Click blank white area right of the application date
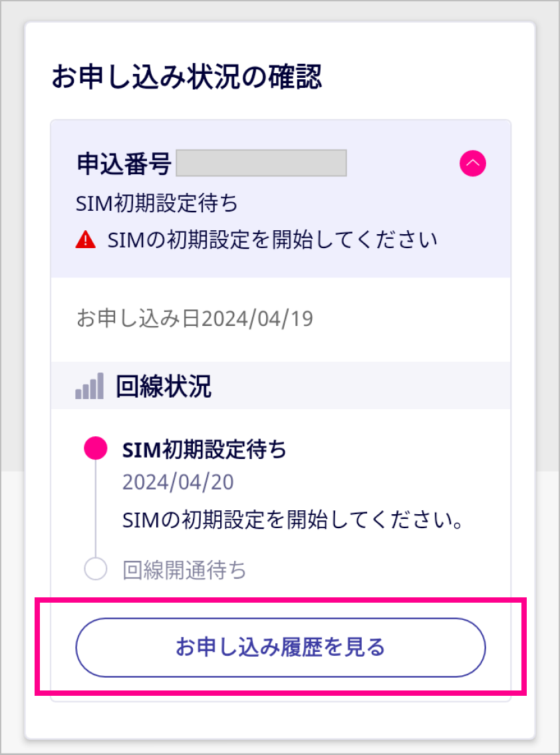Viewport: 560px width, 755px height. pyautogui.click(x=412, y=319)
